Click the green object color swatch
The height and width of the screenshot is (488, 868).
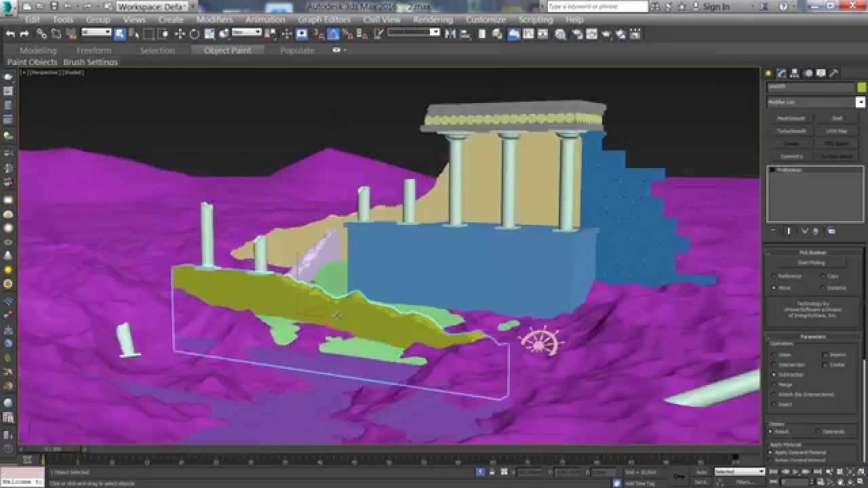862,87
